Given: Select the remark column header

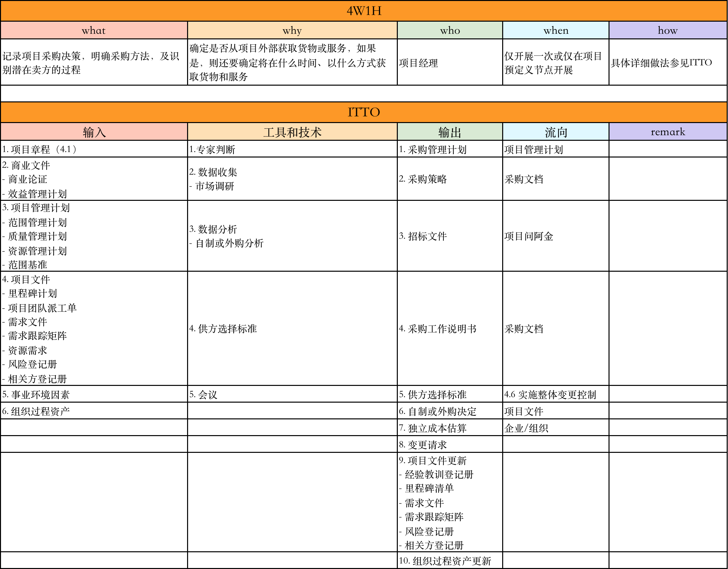Looking at the screenshot, I should 668,132.
